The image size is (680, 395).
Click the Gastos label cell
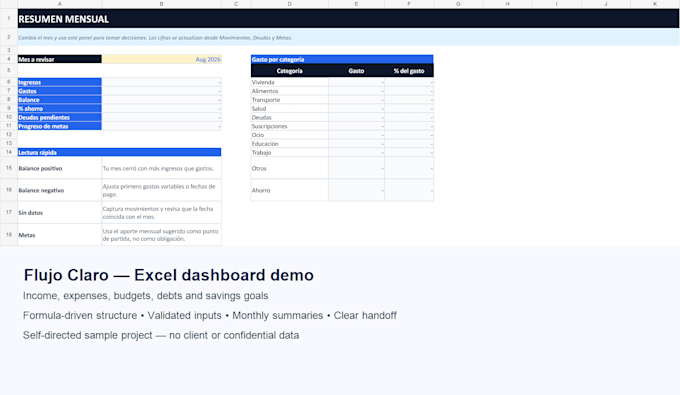pos(60,91)
